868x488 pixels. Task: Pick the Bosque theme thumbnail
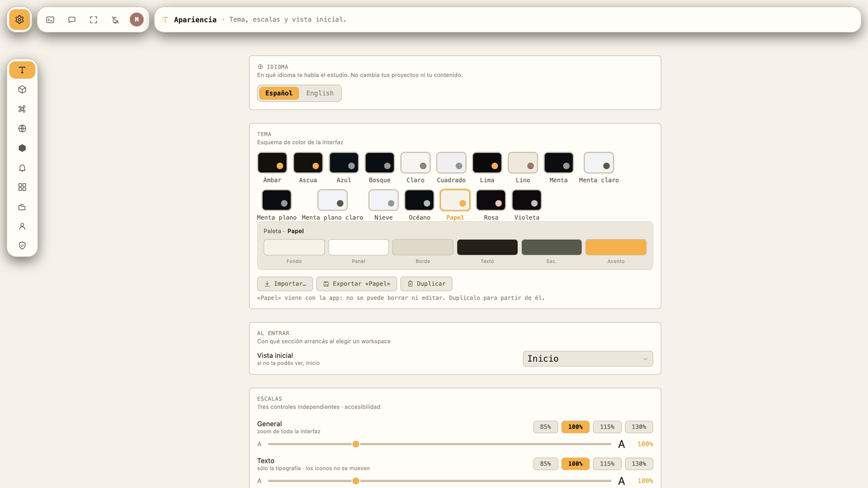tap(380, 163)
